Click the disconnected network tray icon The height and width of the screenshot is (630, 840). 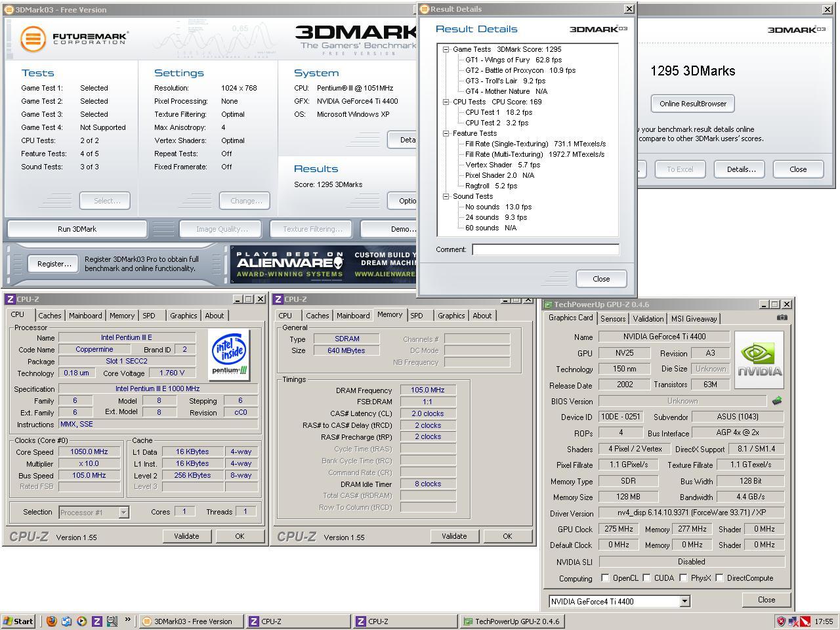pyautogui.click(x=793, y=621)
